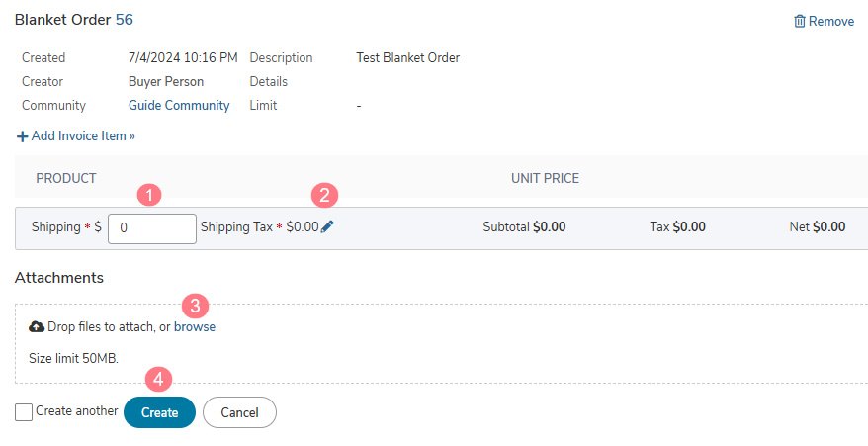Open the browse link to attach files
Screen dimensions: 868x446
click(x=195, y=327)
